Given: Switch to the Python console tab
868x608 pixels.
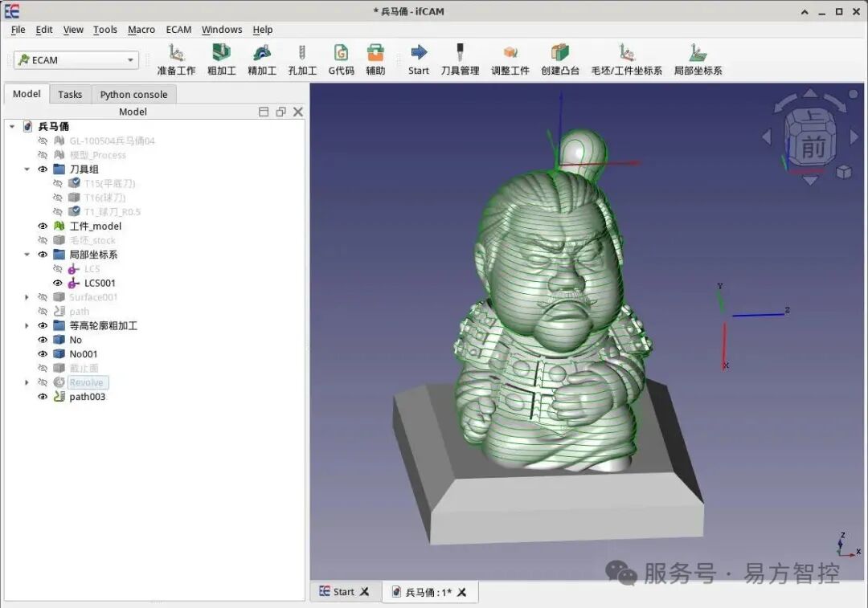Looking at the screenshot, I should tap(133, 95).
